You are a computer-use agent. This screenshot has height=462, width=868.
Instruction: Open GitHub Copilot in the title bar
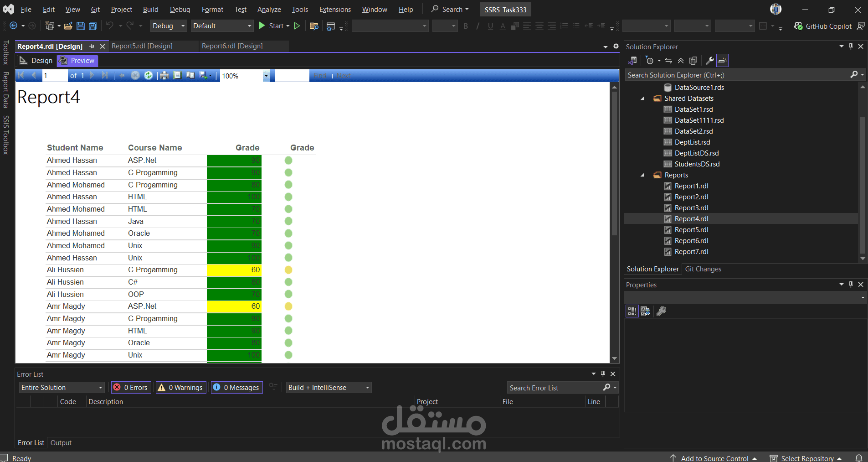coord(823,26)
